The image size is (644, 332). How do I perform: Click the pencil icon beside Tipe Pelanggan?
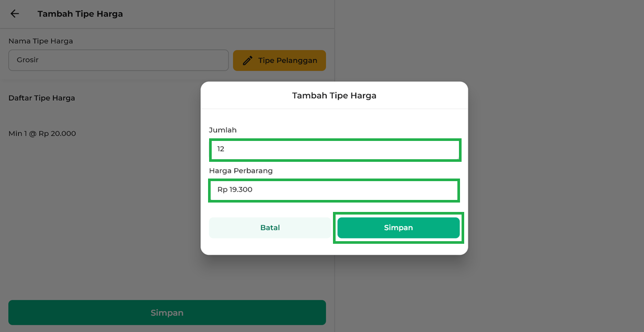[248, 61]
